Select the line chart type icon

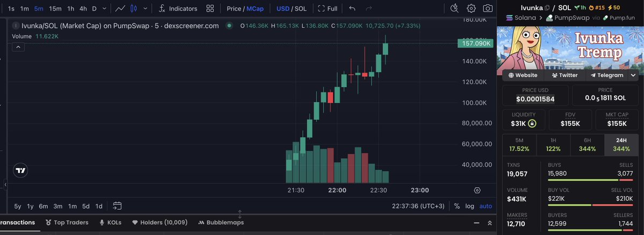(x=120, y=8)
